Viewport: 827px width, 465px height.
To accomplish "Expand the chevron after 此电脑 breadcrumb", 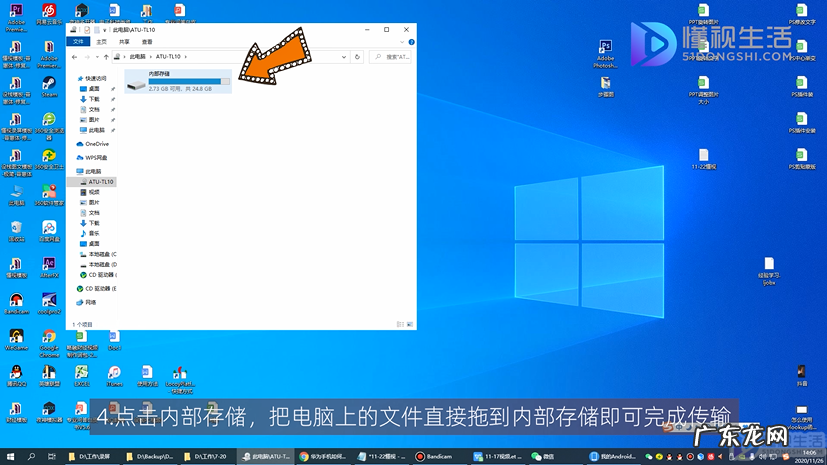I will click(150, 57).
